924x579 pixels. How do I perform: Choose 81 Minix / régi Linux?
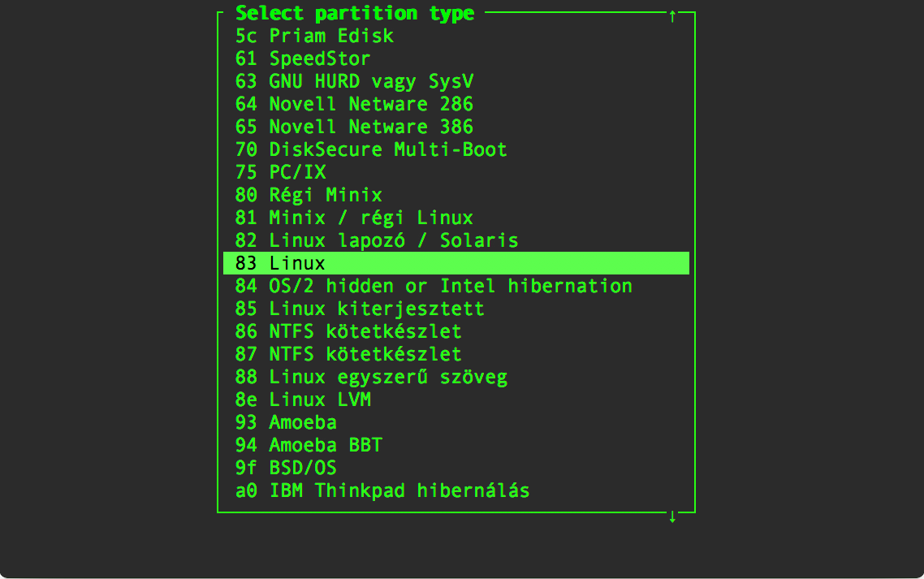click(x=456, y=218)
